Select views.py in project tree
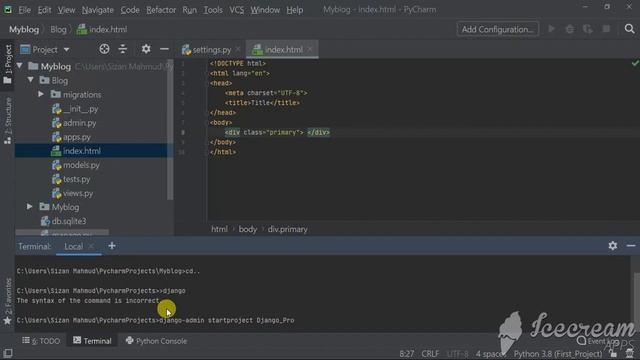The width and height of the screenshot is (640, 360). (x=78, y=193)
